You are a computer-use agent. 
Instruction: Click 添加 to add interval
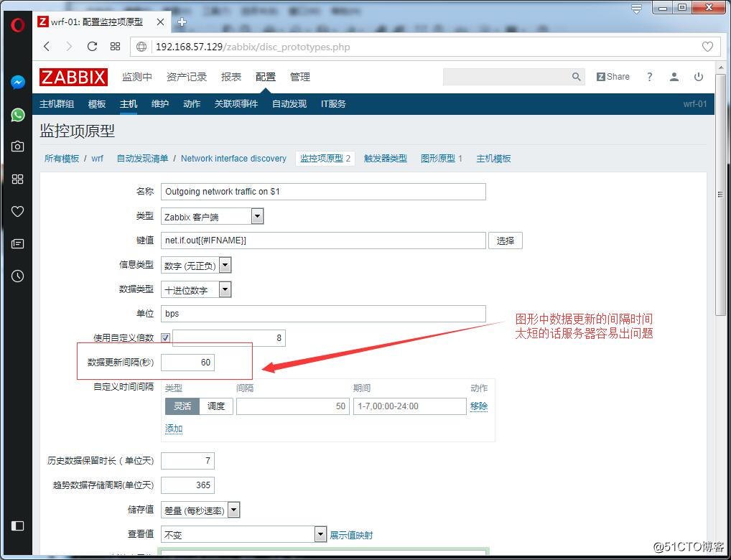(x=174, y=429)
